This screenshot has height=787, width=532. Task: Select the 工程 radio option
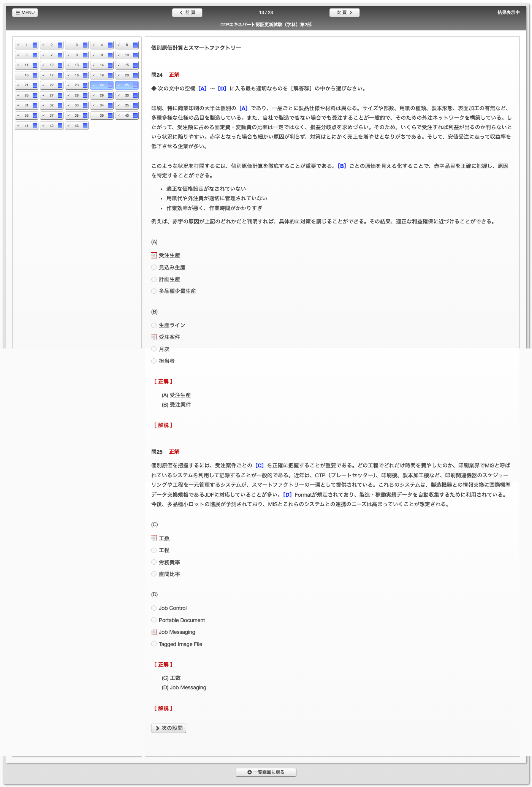point(154,550)
